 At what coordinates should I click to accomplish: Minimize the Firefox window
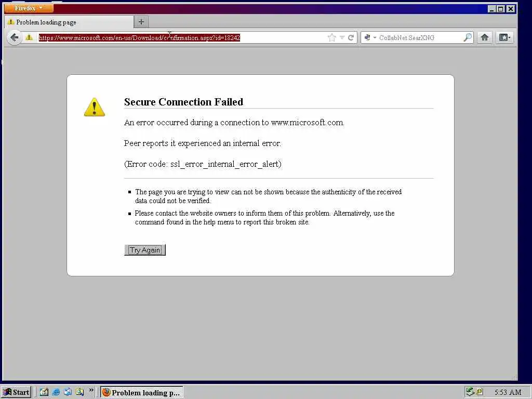[x=491, y=9]
